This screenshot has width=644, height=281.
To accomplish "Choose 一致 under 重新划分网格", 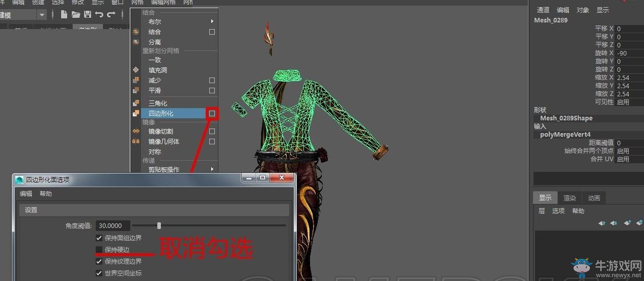I will (x=155, y=60).
